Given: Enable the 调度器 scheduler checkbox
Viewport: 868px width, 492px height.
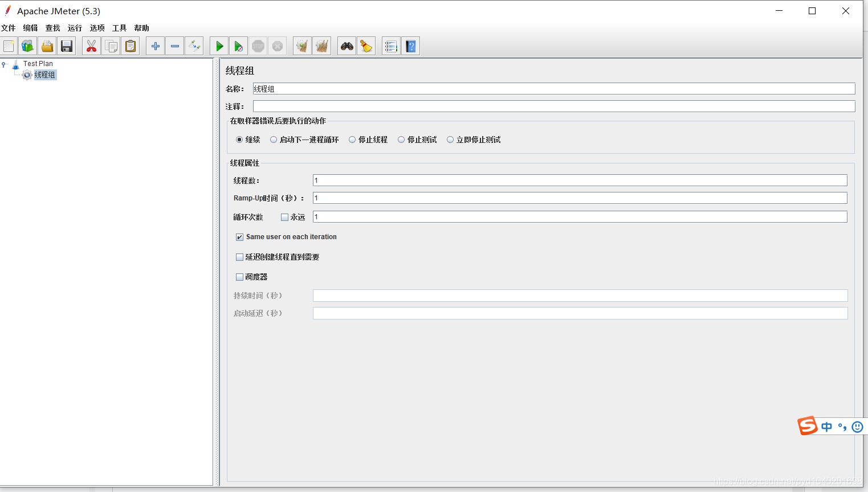Looking at the screenshot, I should [x=239, y=277].
